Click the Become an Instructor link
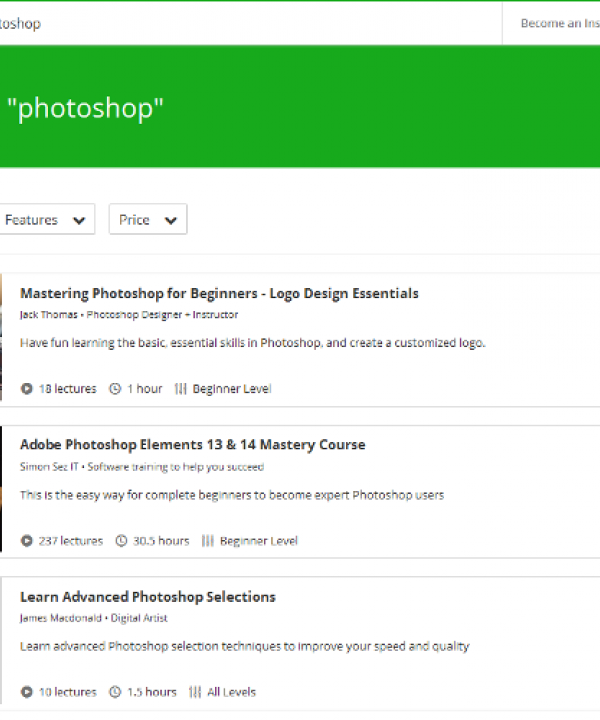The height and width of the screenshot is (720, 600). (560, 23)
